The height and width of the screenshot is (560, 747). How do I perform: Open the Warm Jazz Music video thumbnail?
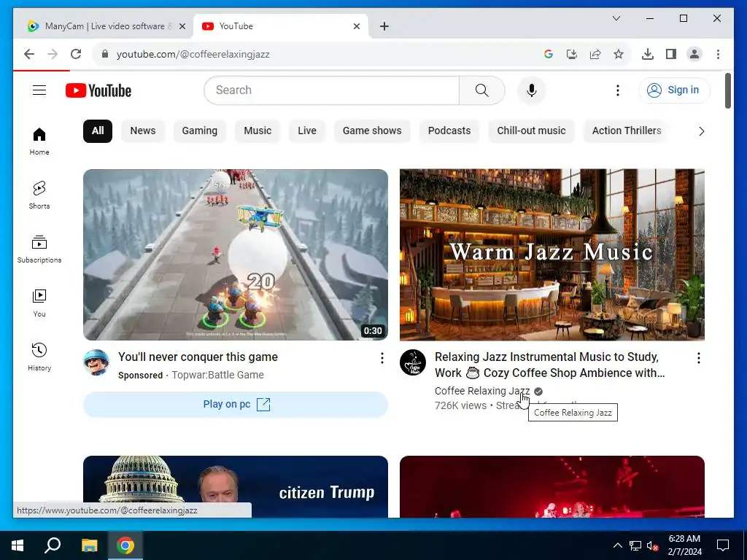pyautogui.click(x=551, y=254)
